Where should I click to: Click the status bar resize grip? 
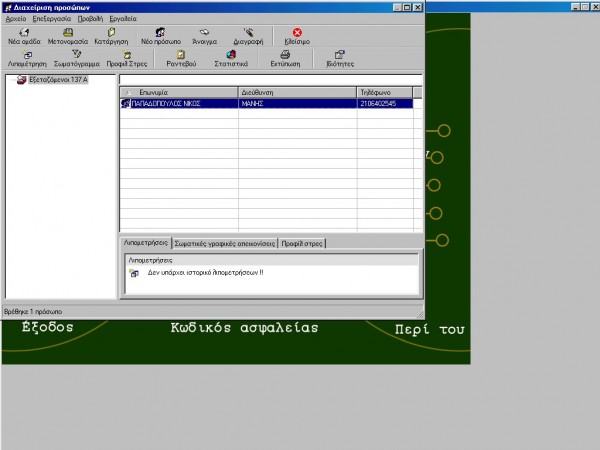[x=420, y=314]
